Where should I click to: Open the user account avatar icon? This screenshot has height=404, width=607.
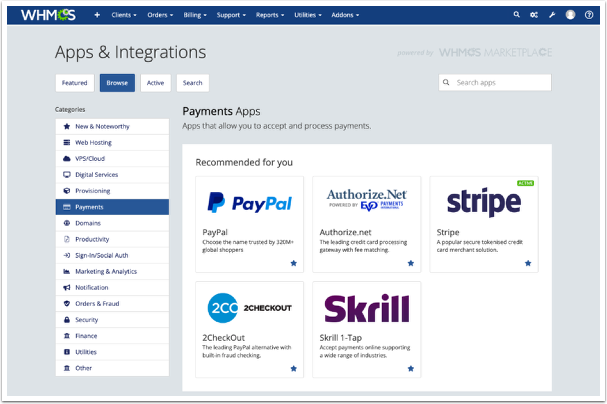click(570, 15)
